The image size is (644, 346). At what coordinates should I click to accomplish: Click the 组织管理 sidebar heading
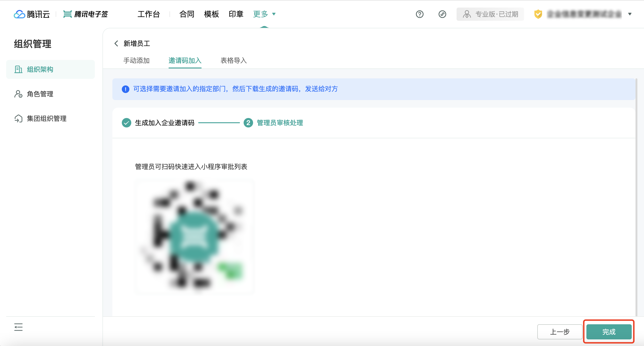33,44
